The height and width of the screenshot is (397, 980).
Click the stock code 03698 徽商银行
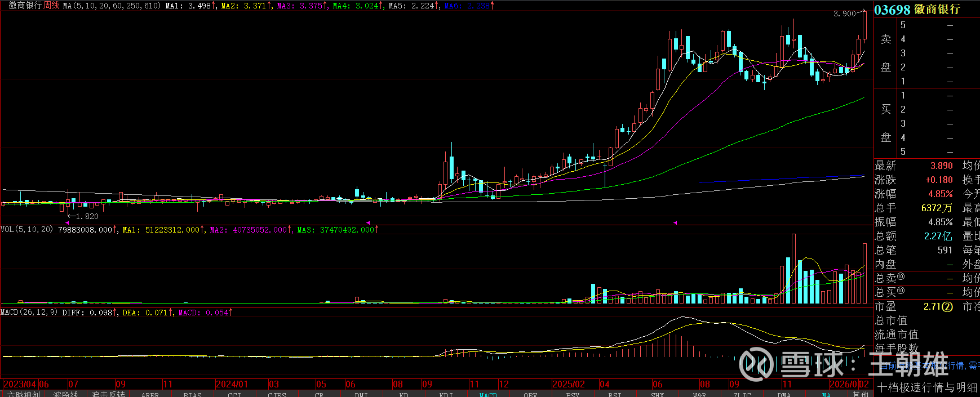[x=917, y=10]
